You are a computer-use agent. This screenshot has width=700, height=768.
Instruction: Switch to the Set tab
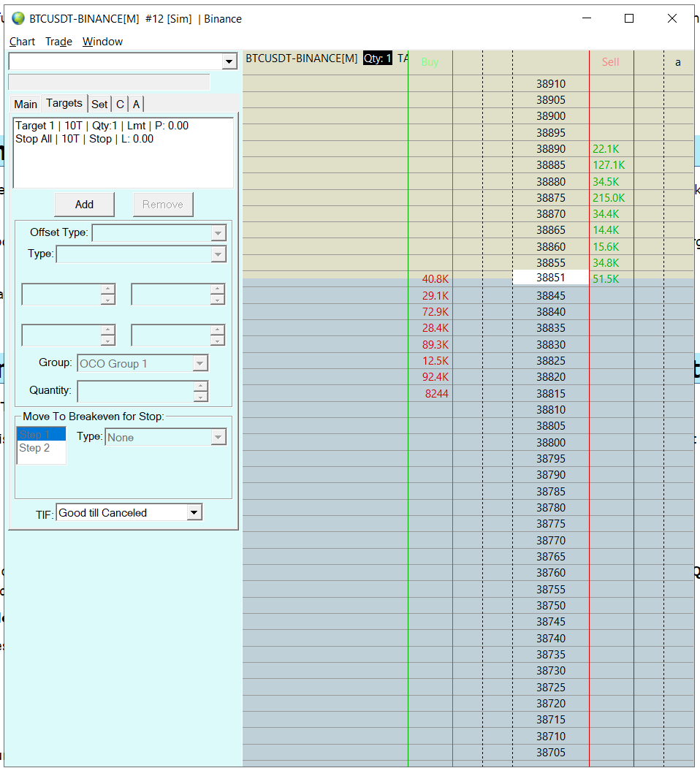click(99, 104)
